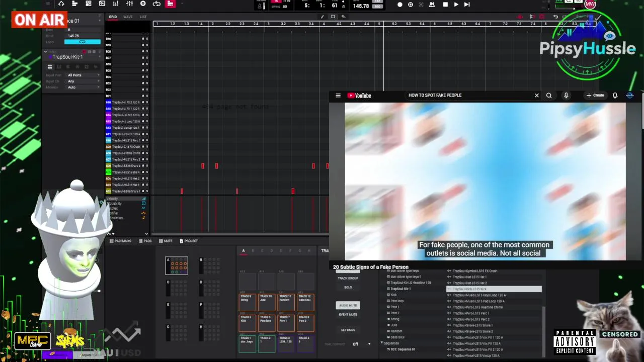This screenshot has height=362, width=644.
Task: Open the pad mixer bars icon
Action: click(x=116, y=4)
